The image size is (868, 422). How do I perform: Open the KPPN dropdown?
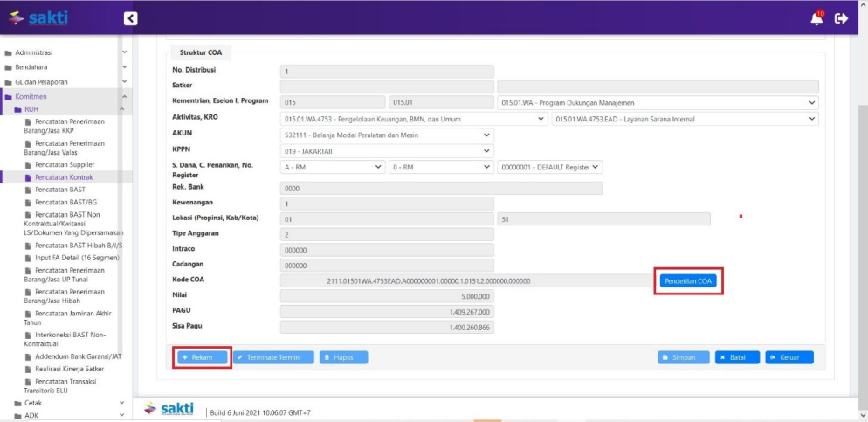click(x=387, y=151)
